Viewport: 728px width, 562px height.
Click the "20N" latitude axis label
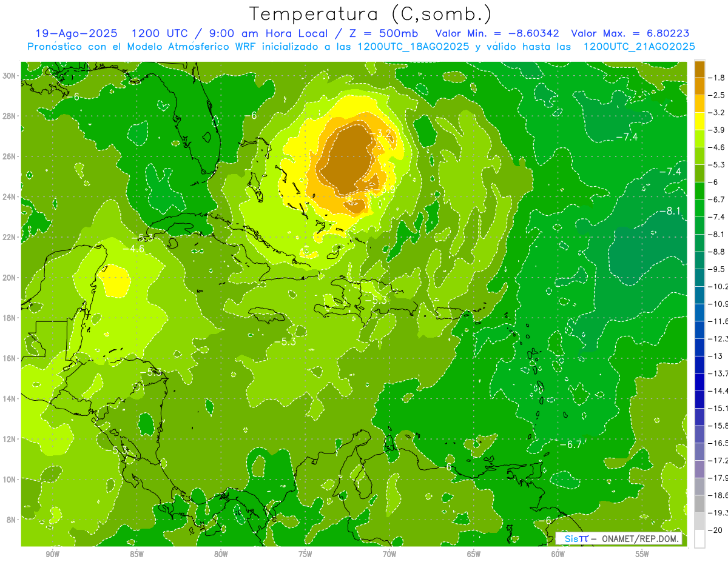coord(10,278)
